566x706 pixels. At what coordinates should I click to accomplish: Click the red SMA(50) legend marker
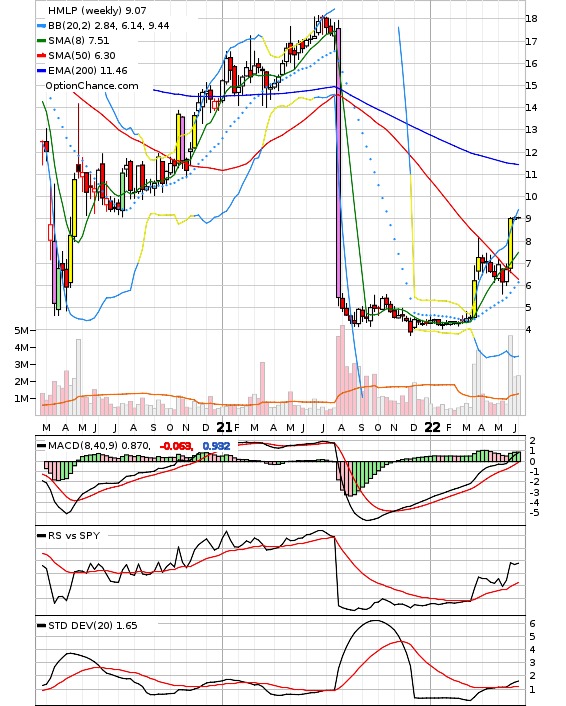tap(41, 56)
